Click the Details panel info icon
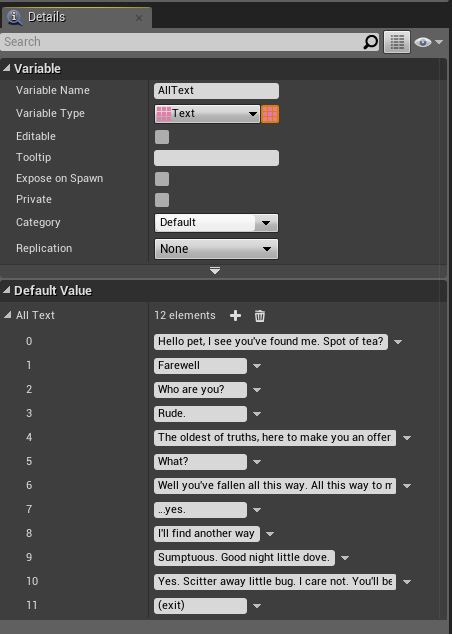This screenshot has width=452, height=634. click(x=15, y=17)
